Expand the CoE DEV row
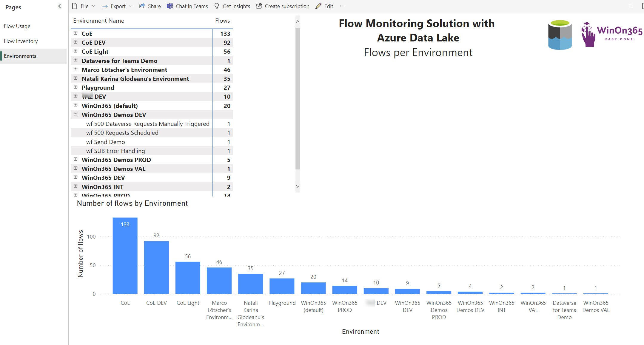 click(76, 42)
